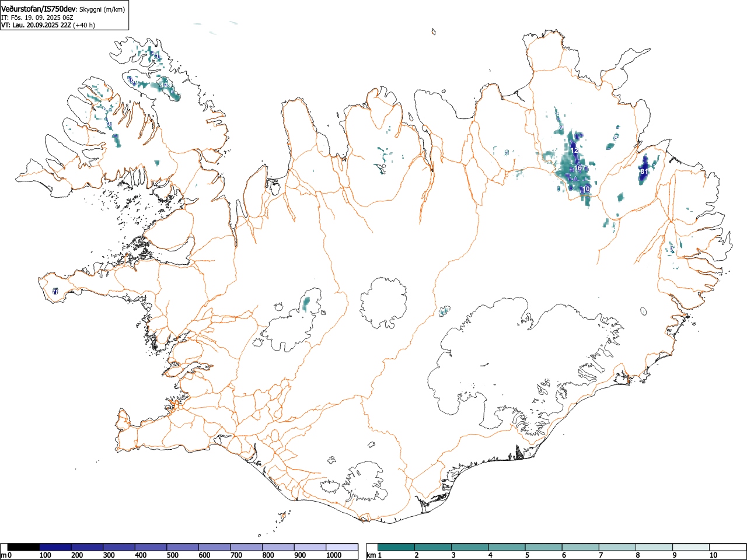This screenshot has width=747, height=560.
Task: Click the '(+40 h)' forecast offset text
Action: (84, 25)
